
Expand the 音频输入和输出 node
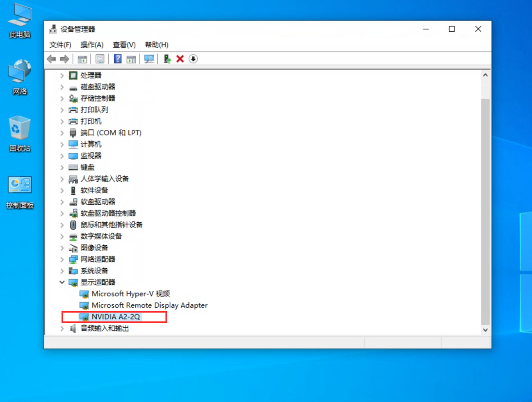[x=62, y=328]
